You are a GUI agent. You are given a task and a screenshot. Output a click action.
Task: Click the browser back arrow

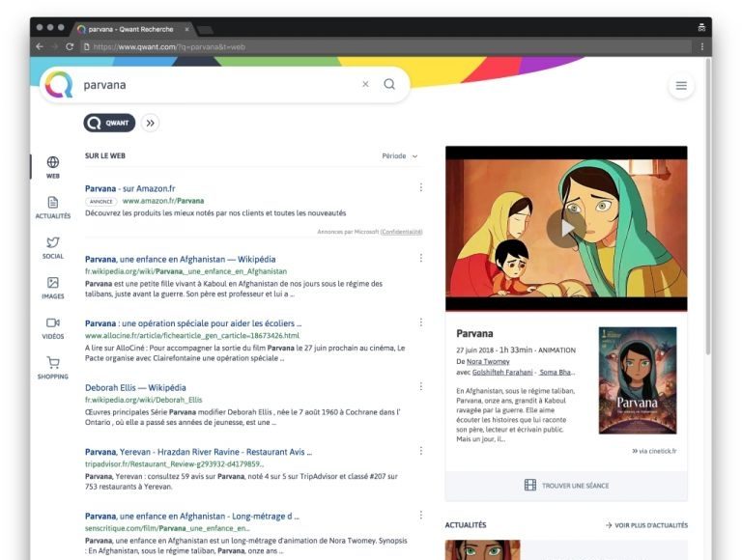click(40, 46)
